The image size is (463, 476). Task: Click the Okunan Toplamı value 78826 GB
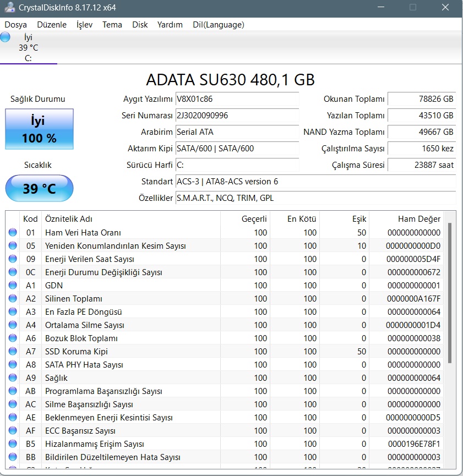pos(422,99)
